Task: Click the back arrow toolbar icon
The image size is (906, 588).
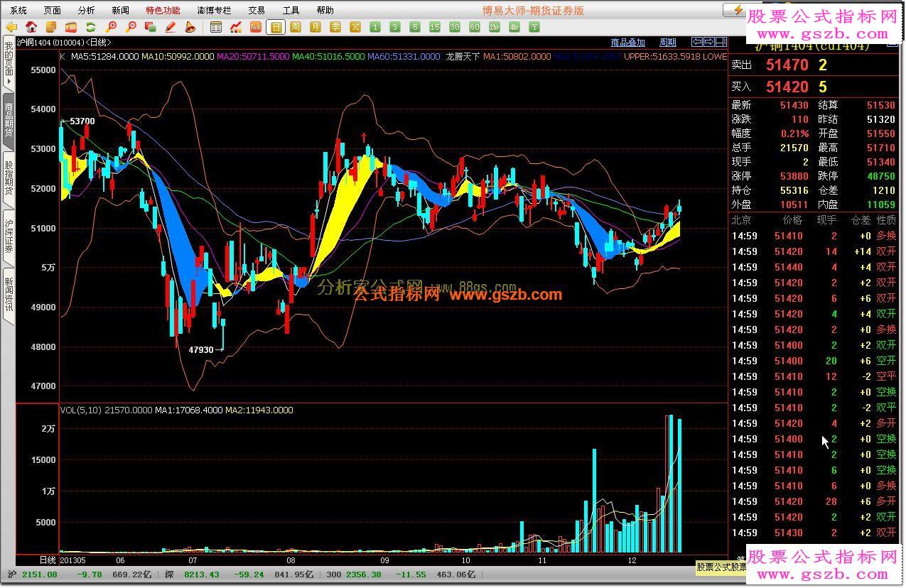Action: click(11, 27)
